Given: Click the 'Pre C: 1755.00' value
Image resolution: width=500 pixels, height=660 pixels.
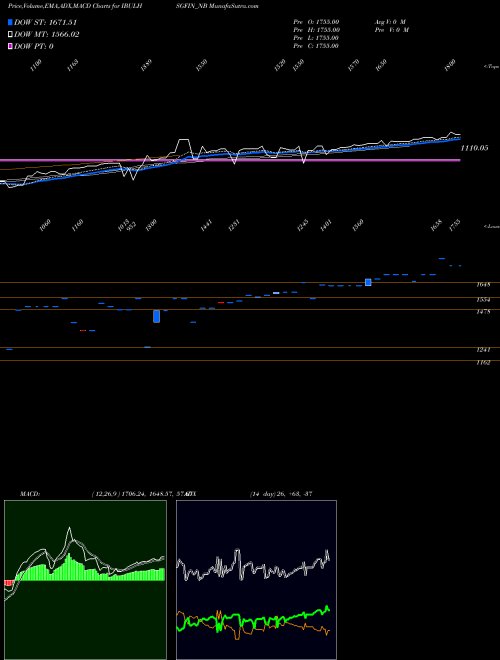Looking at the screenshot, I should tap(316, 46).
